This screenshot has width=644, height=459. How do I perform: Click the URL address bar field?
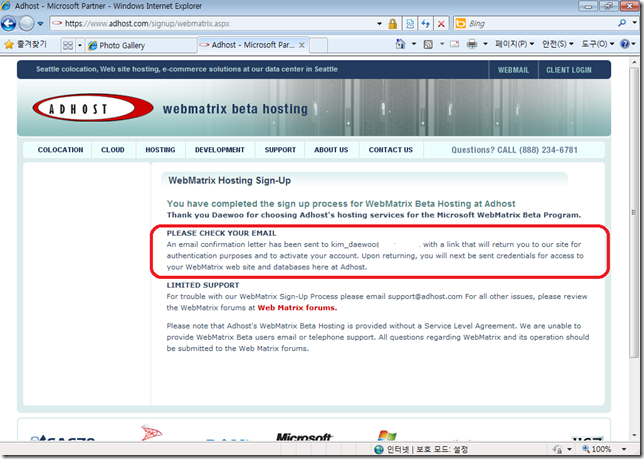[214, 23]
